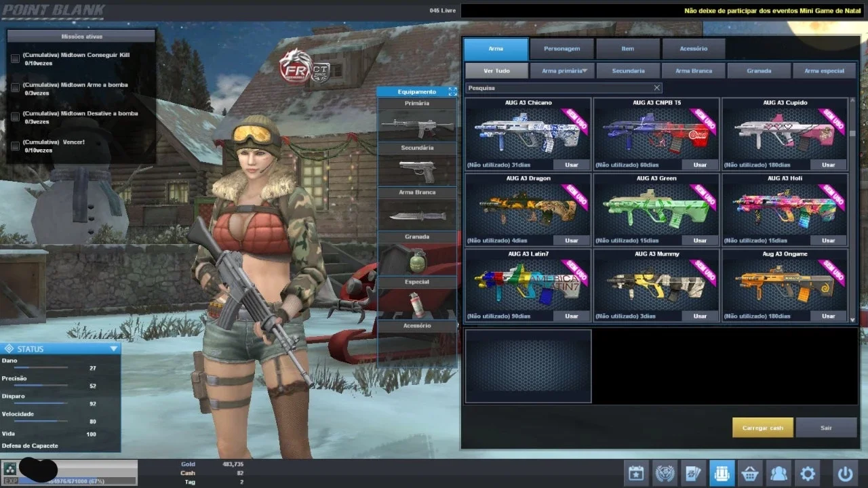Select the AUG A3 Dragon weapon image

(x=528, y=209)
